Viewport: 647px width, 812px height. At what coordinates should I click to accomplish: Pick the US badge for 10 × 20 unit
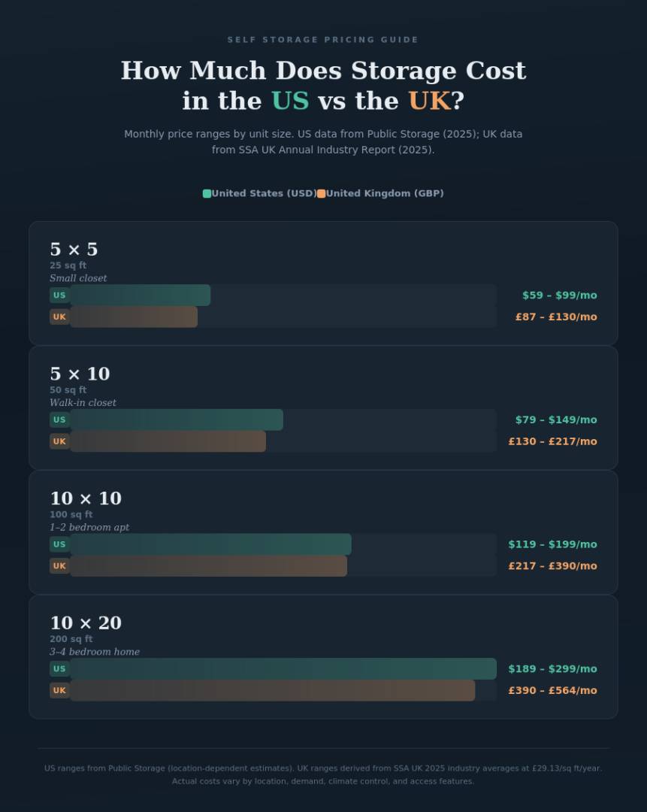click(x=59, y=669)
